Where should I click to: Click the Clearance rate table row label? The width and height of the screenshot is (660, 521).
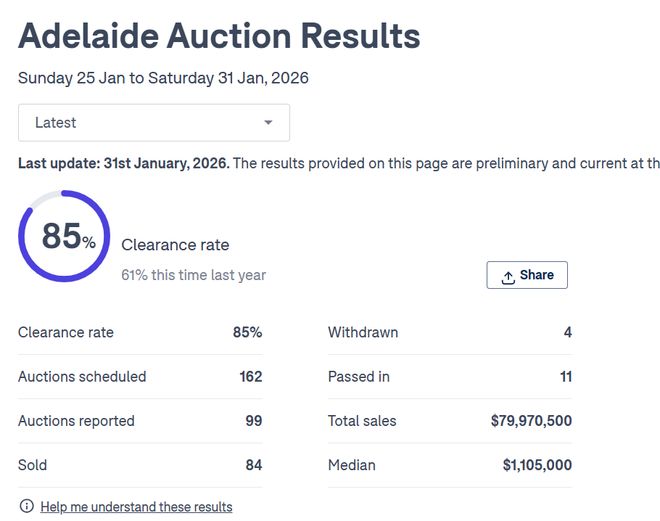tap(66, 332)
